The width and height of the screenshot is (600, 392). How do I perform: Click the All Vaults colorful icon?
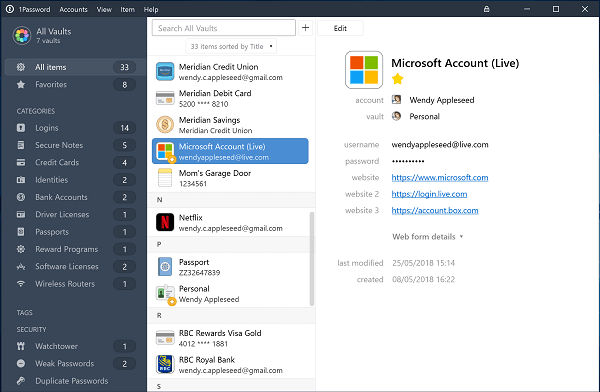22,36
